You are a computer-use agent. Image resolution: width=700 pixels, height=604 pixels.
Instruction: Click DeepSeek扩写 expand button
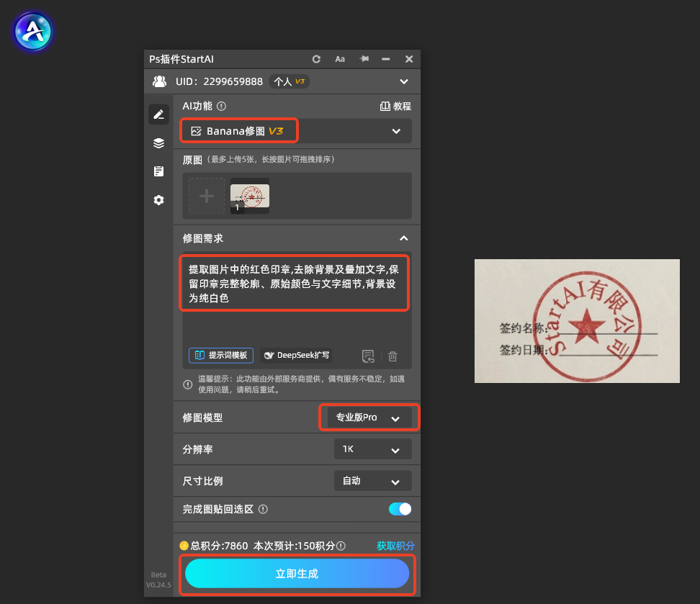click(297, 356)
